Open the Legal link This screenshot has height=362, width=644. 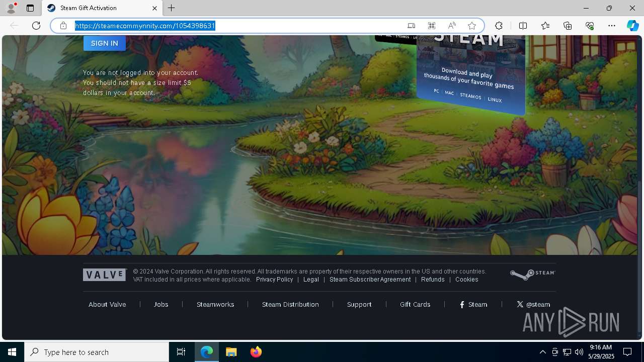(311, 280)
